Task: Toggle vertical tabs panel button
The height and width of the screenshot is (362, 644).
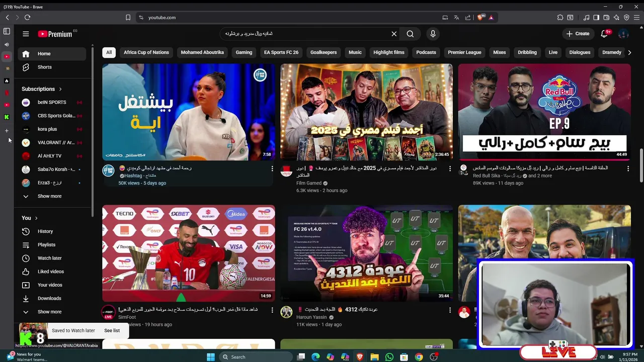Action: [7, 31]
